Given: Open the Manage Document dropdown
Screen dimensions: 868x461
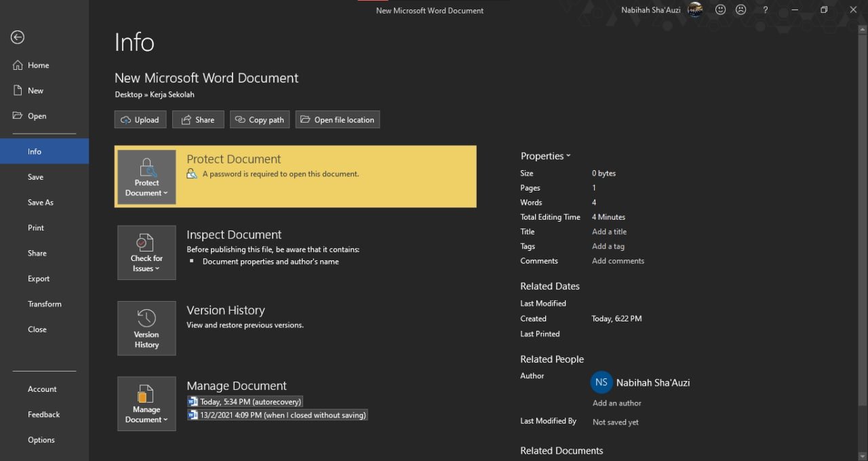Looking at the screenshot, I should tap(146, 403).
